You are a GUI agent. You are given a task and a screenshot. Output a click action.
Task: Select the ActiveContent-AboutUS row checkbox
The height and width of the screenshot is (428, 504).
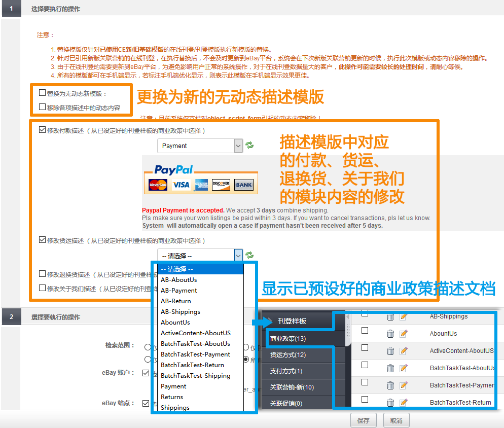pyautogui.click(x=365, y=347)
